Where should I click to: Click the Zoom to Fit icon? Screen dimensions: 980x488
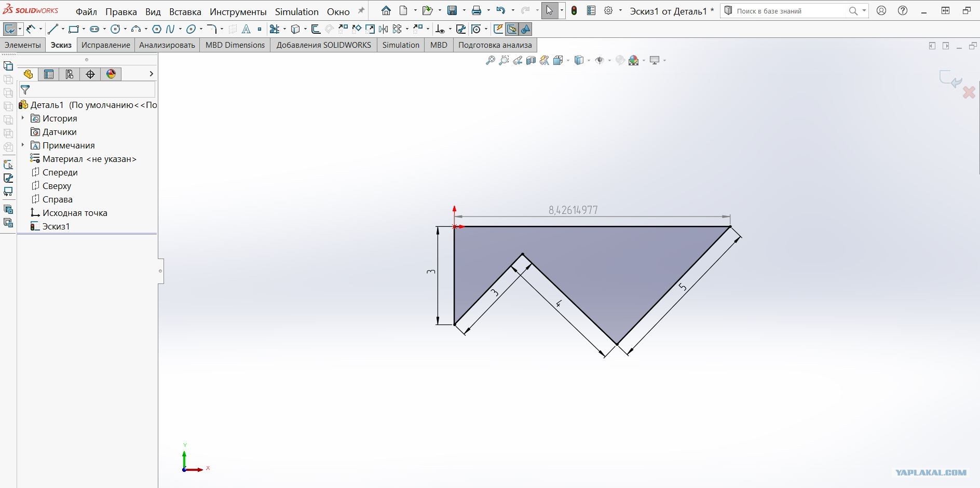(490, 61)
